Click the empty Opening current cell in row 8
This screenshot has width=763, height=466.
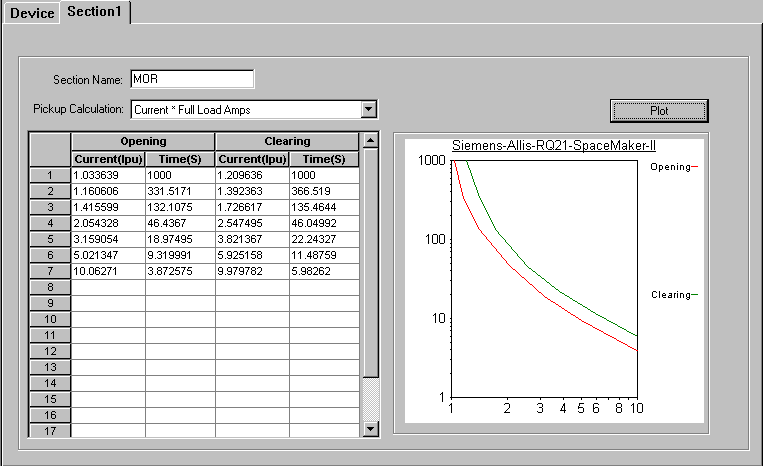pos(108,287)
